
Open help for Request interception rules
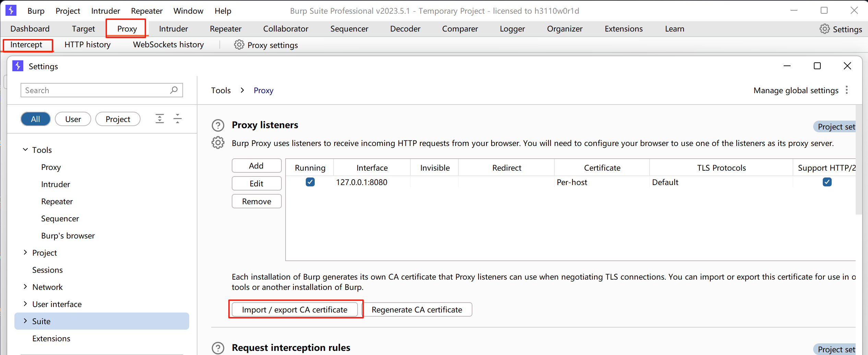(218, 348)
